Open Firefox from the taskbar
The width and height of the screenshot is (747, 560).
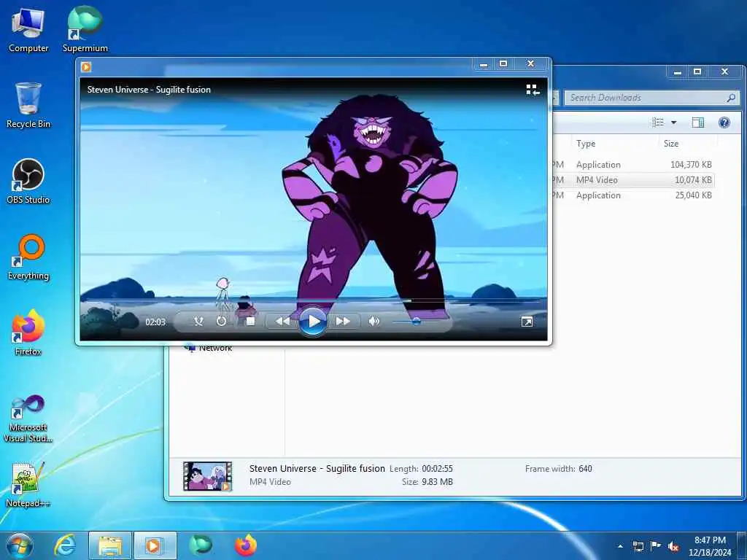coord(245,545)
